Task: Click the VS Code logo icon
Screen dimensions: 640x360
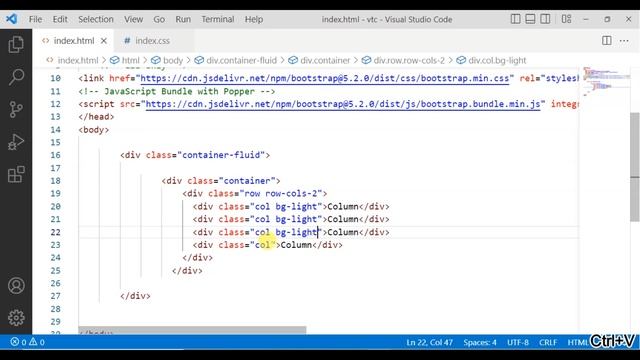Action: tap(11, 19)
